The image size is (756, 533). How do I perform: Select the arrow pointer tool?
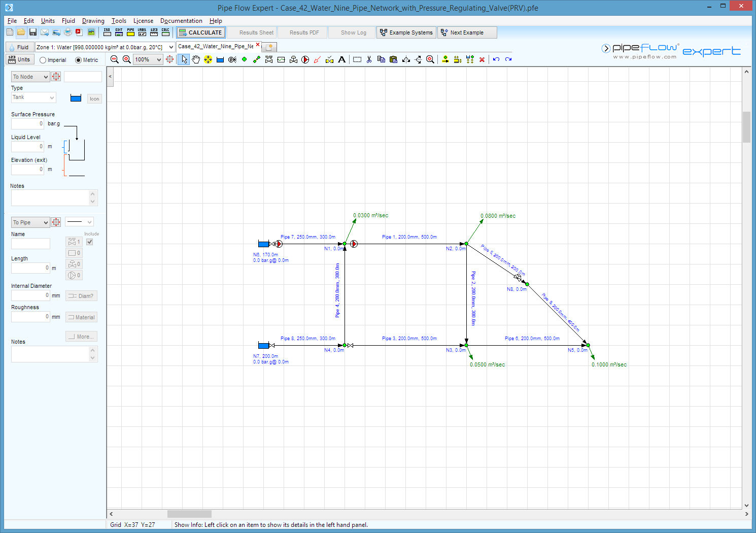[x=184, y=59]
